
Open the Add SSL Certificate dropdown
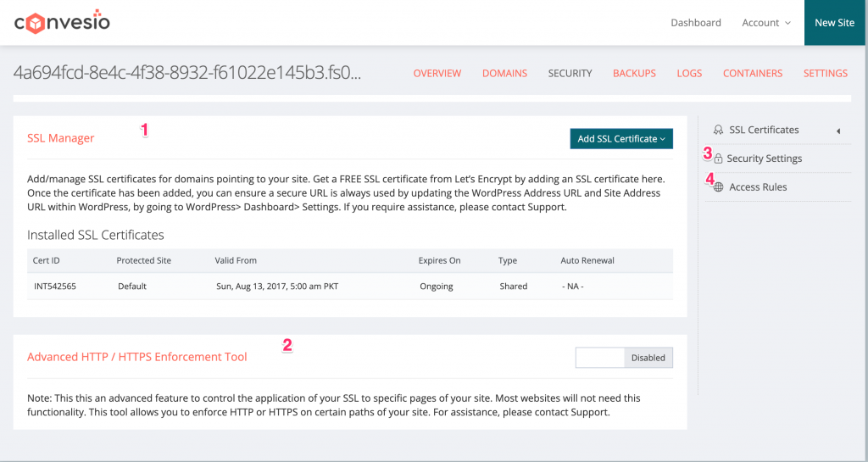pos(621,139)
